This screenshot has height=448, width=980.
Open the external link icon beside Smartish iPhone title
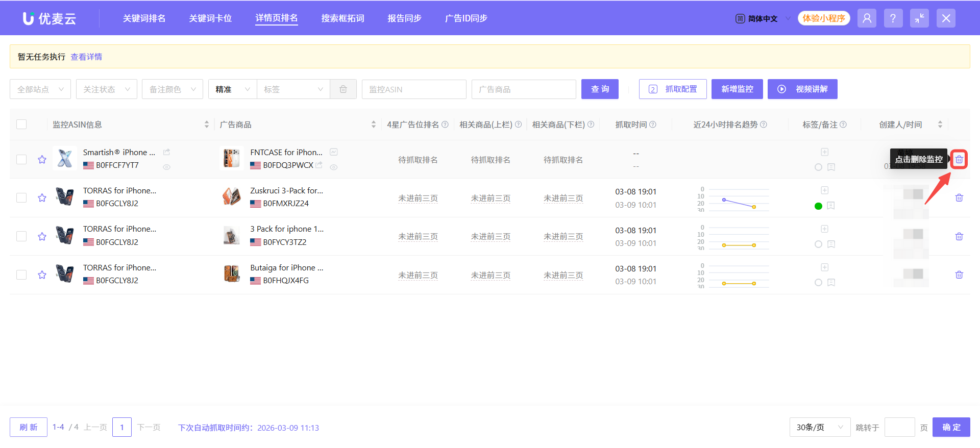[166, 152]
